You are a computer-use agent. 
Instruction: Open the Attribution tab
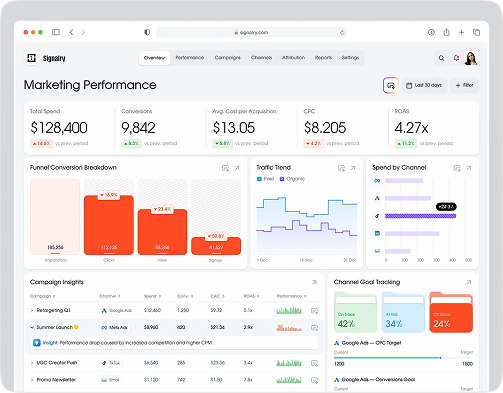coord(293,58)
